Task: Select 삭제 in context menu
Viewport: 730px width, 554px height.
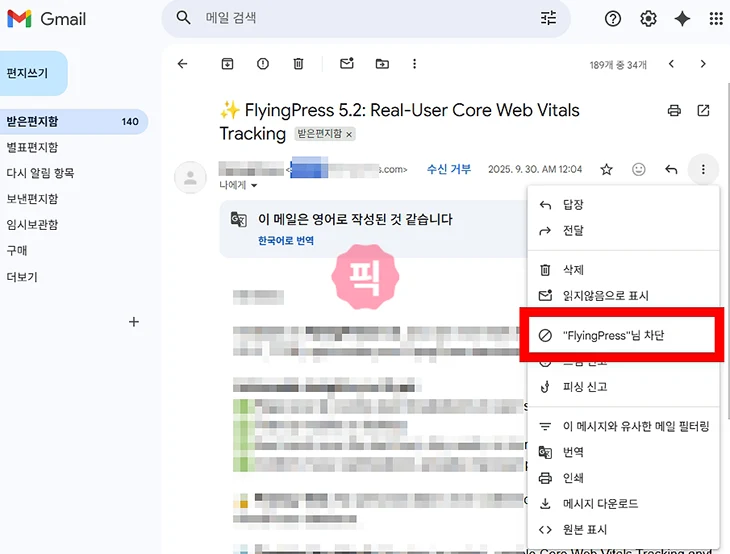Action: tap(623, 270)
